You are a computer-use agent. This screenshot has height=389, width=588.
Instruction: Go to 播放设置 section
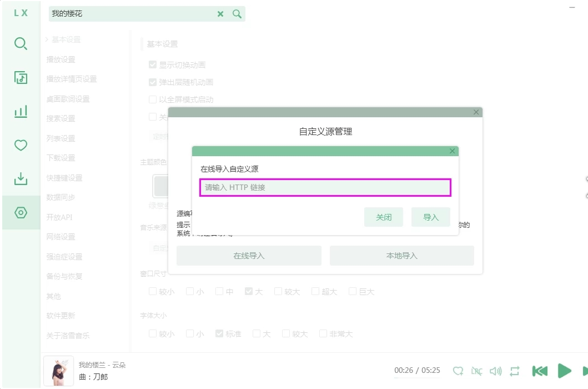coord(61,59)
